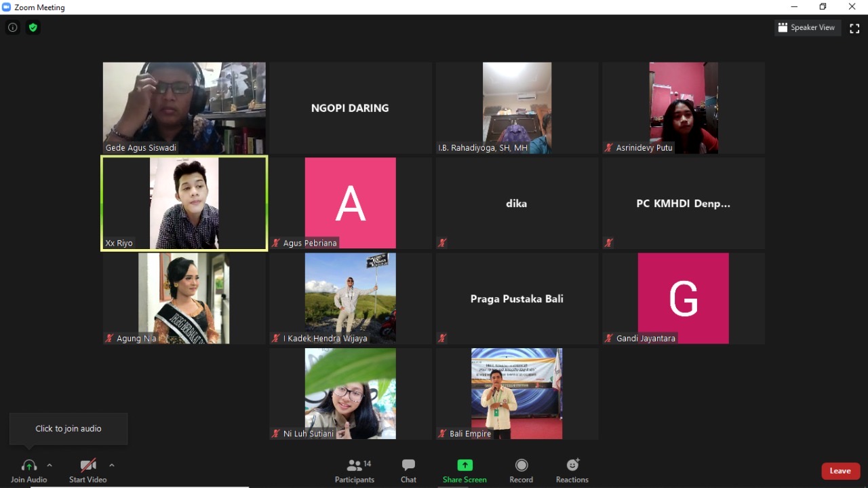This screenshot has height=488, width=868.
Task: Click the red Leave button
Action: click(x=841, y=471)
